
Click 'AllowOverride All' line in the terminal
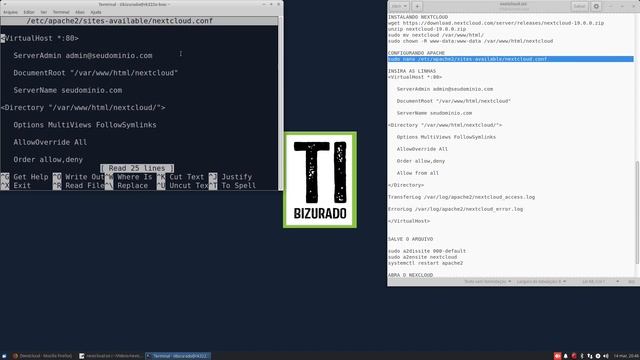(x=50, y=142)
